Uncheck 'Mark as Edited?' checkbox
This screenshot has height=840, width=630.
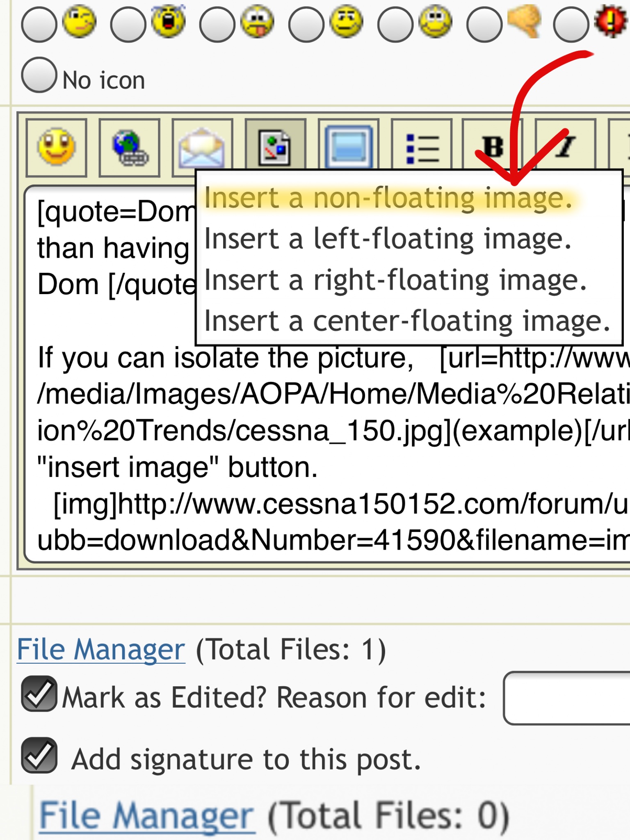tap(39, 693)
